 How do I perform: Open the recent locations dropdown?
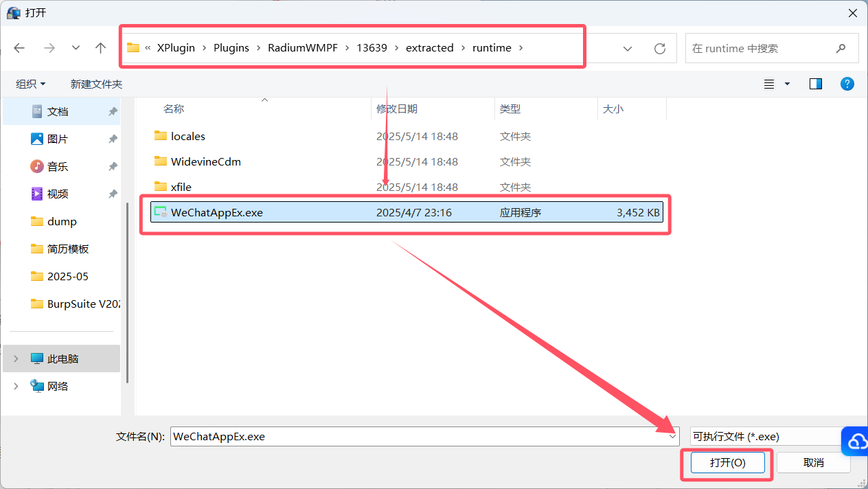point(76,48)
